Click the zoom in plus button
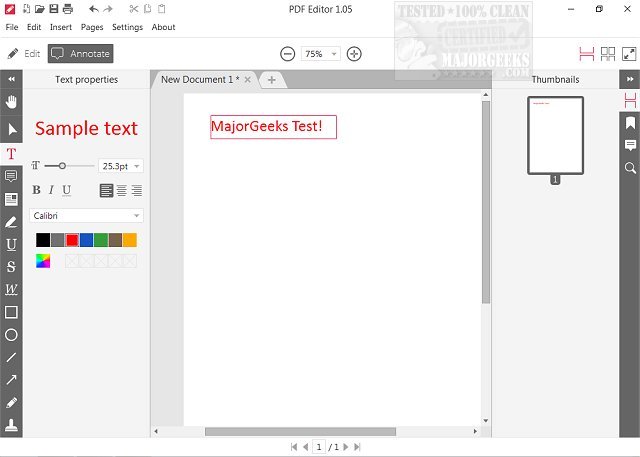The width and height of the screenshot is (640, 457). [x=354, y=54]
